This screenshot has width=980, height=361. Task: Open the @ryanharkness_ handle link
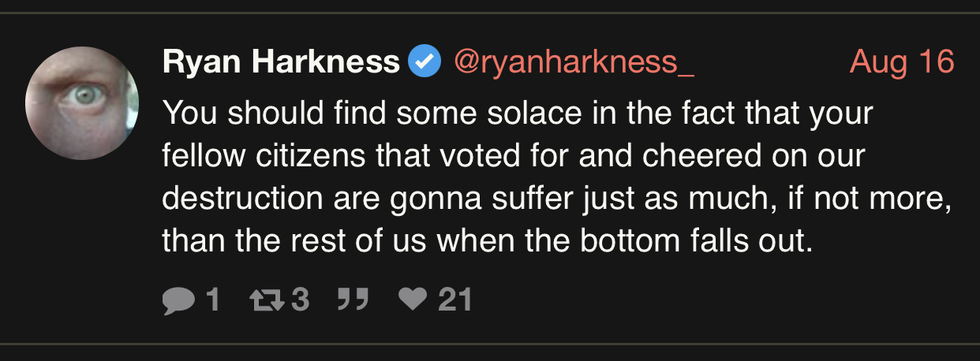click(573, 61)
